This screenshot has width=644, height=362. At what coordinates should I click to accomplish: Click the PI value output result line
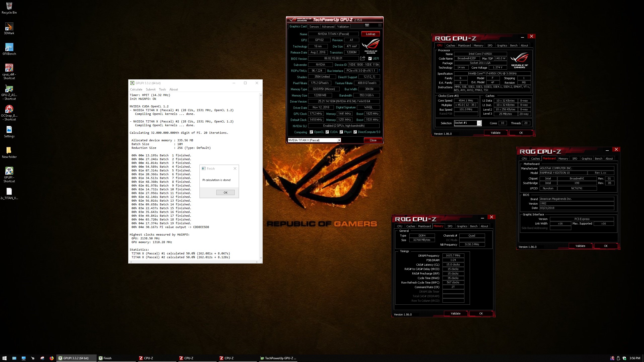[170, 227]
